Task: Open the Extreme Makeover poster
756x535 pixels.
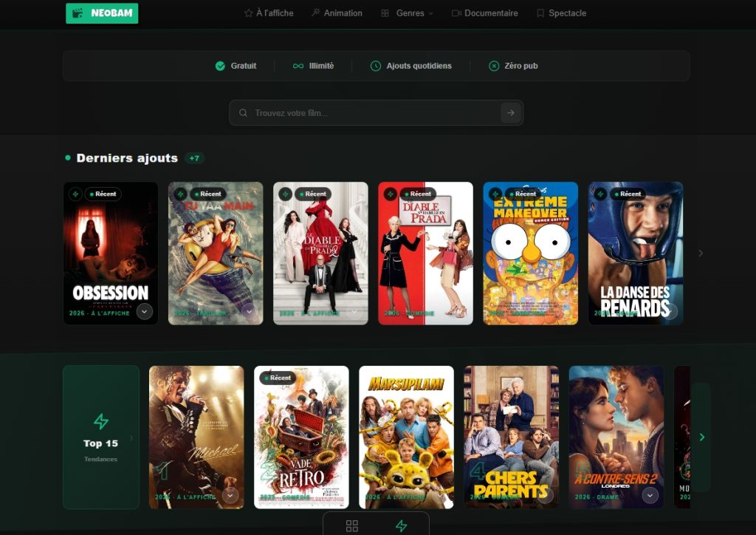Action: click(530, 253)
